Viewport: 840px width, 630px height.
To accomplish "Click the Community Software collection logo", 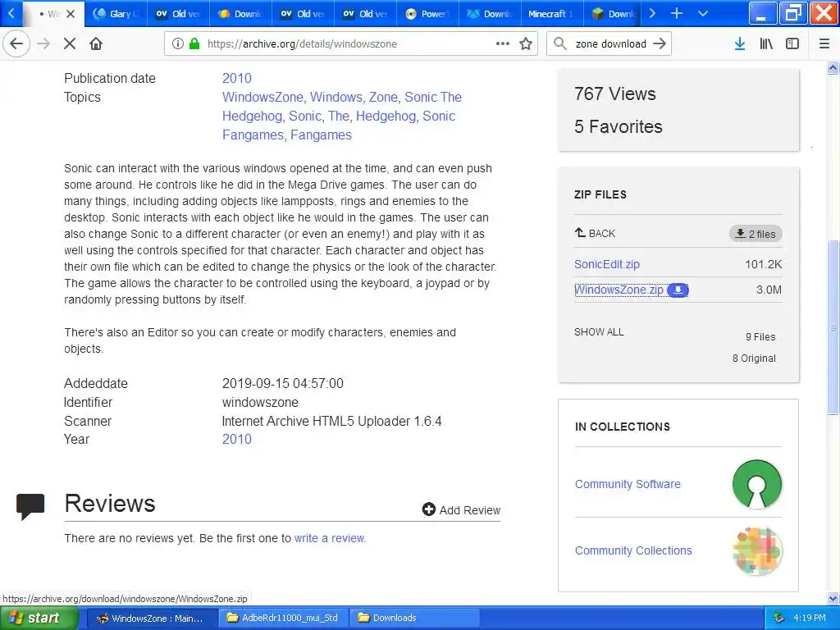I will [757, 484].
